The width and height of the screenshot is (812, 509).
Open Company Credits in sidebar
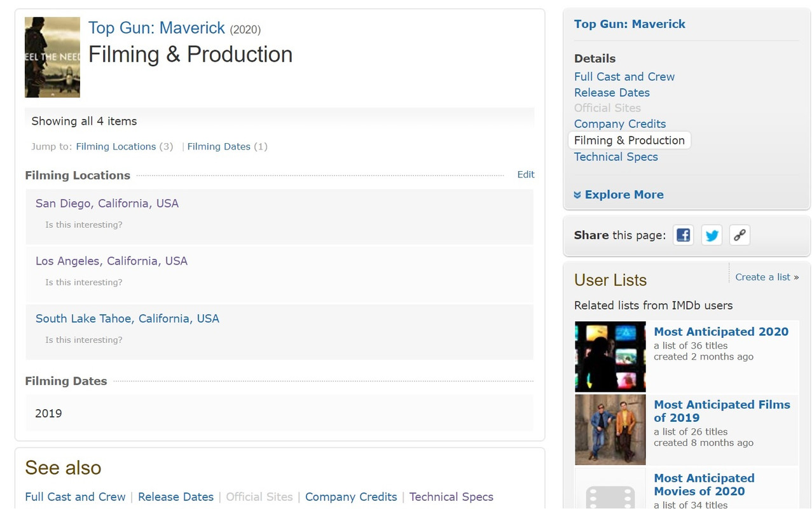pos(620,124)
